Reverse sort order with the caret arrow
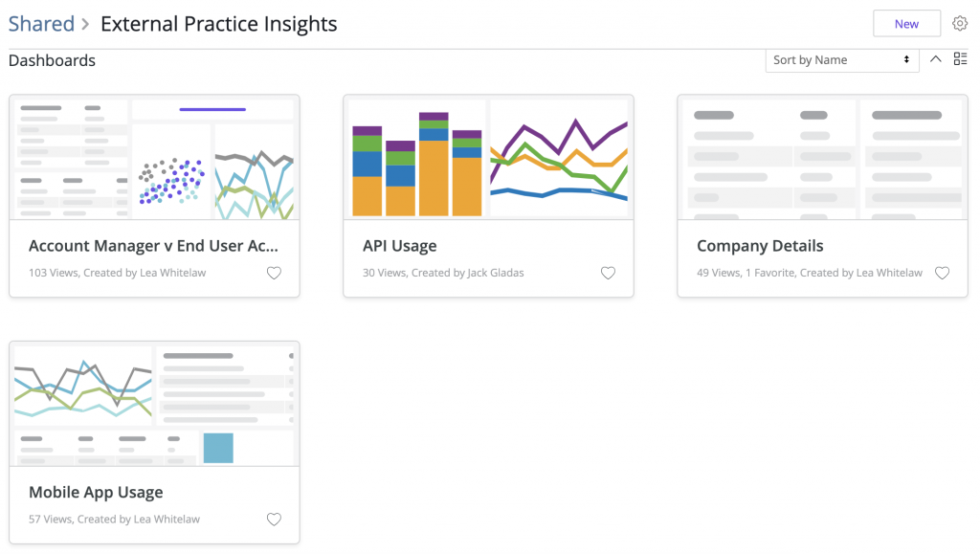Viewport: 980px width, 554px height. 935,58
